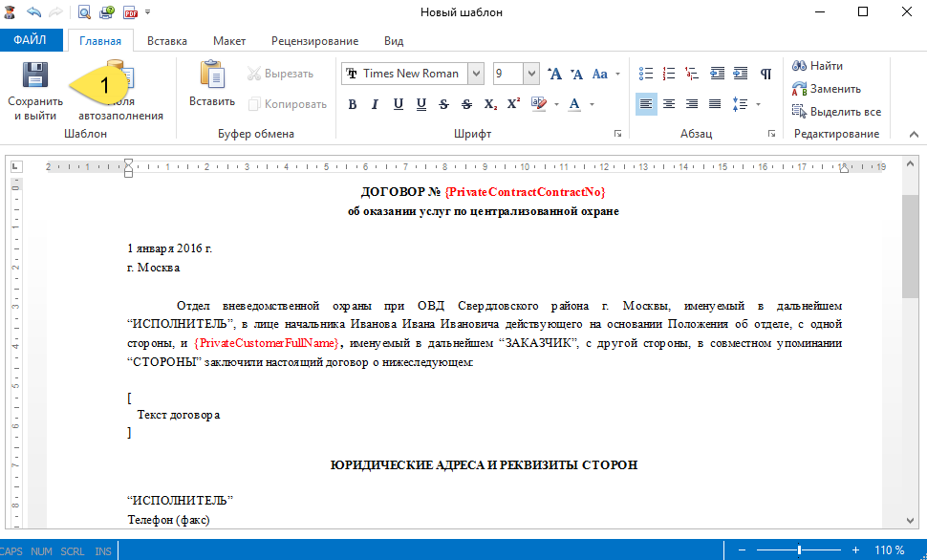
Task: Apply text highlight color
Action: click(539, 104)
